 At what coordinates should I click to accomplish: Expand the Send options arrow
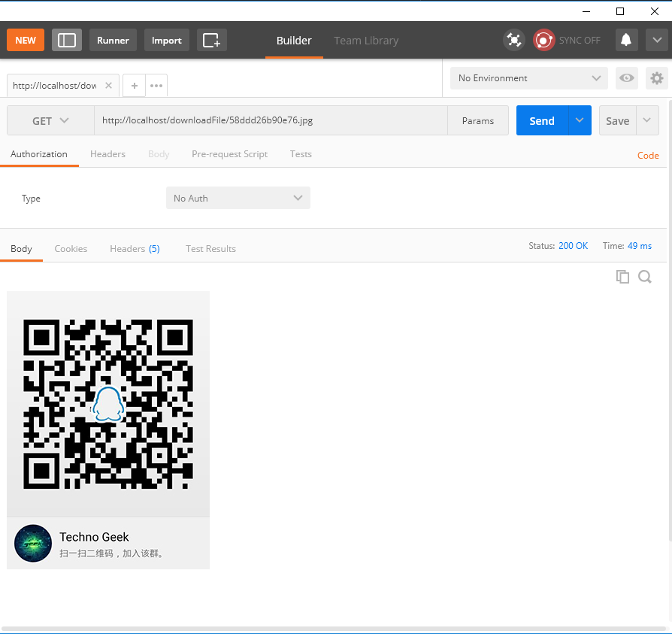click(x=580, y=120)
